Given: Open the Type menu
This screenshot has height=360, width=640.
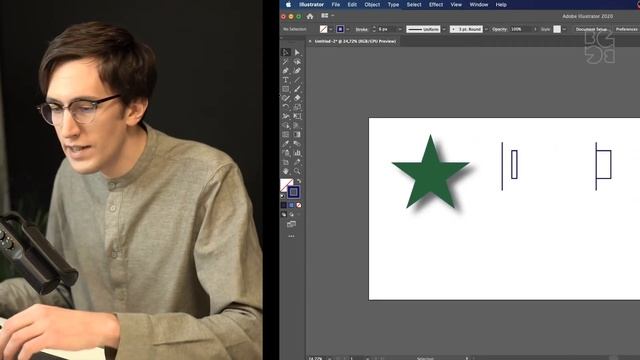Looking at the screenshot, I should coord(393,4).
